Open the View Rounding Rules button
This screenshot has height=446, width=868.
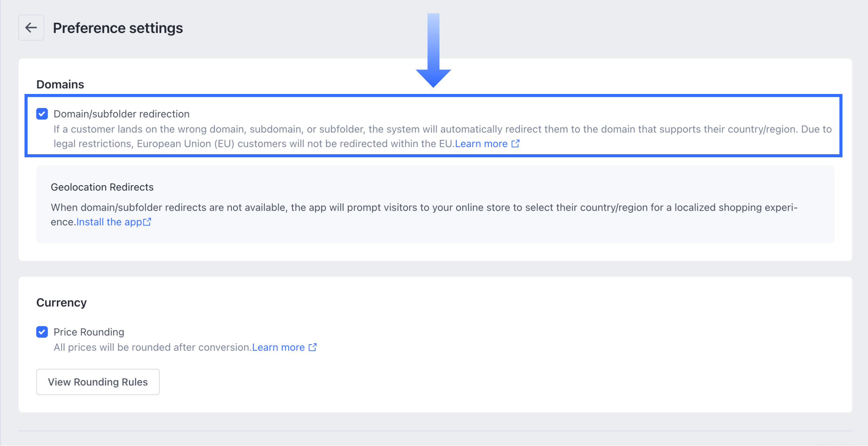pyautogui.click(x=98, y=382)
